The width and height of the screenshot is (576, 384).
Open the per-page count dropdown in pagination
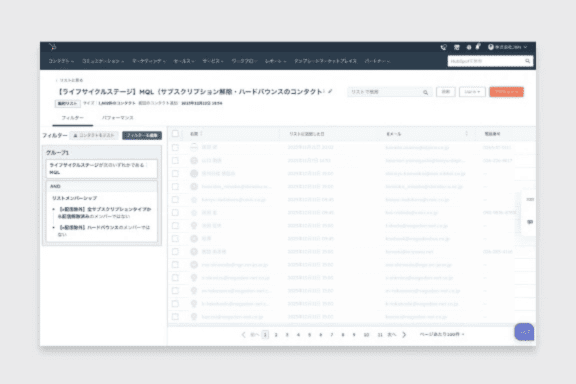[x=442, y=334]
